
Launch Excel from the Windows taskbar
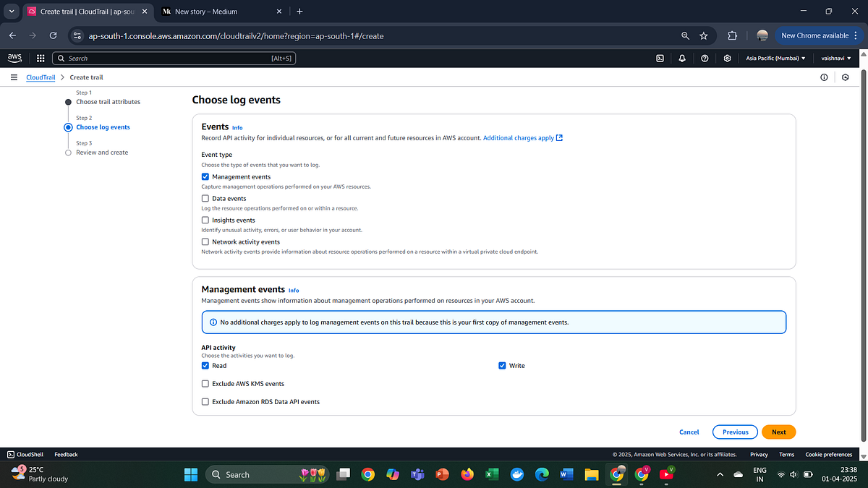tap(493, 474)
